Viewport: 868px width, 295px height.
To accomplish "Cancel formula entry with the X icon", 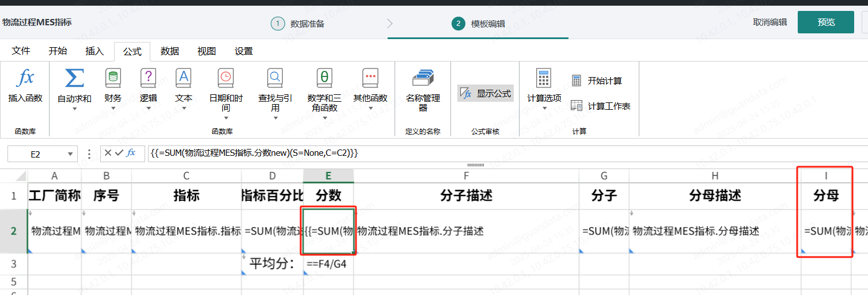I will point(108,153).
